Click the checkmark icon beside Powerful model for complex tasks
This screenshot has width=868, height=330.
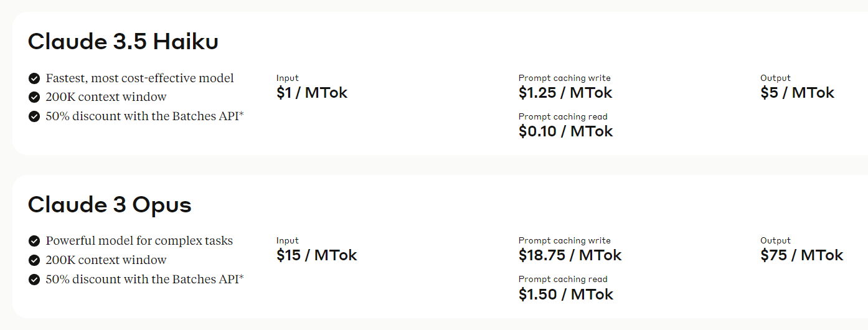coord(34,241)
